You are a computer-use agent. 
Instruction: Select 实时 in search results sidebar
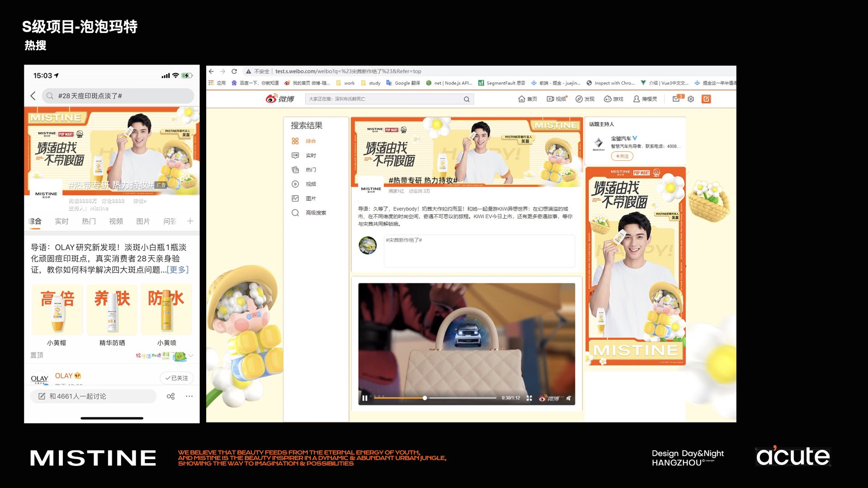(311, 155)
